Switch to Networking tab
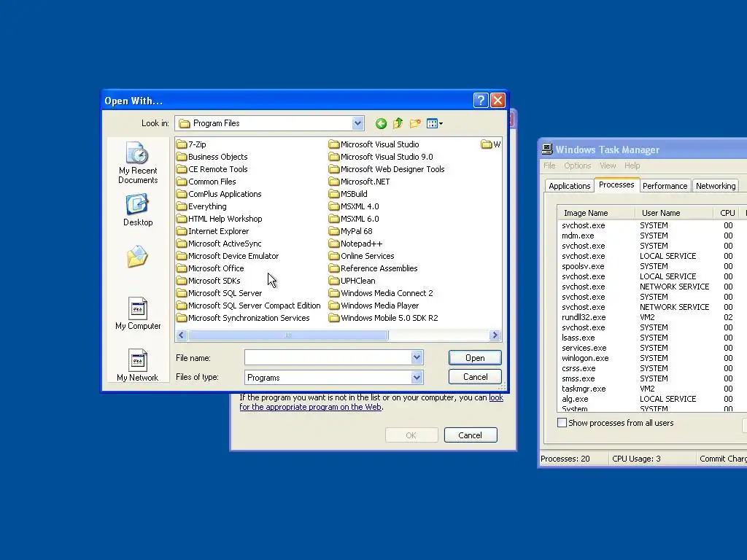The image size is (747, 560). [x=716, y=186]
